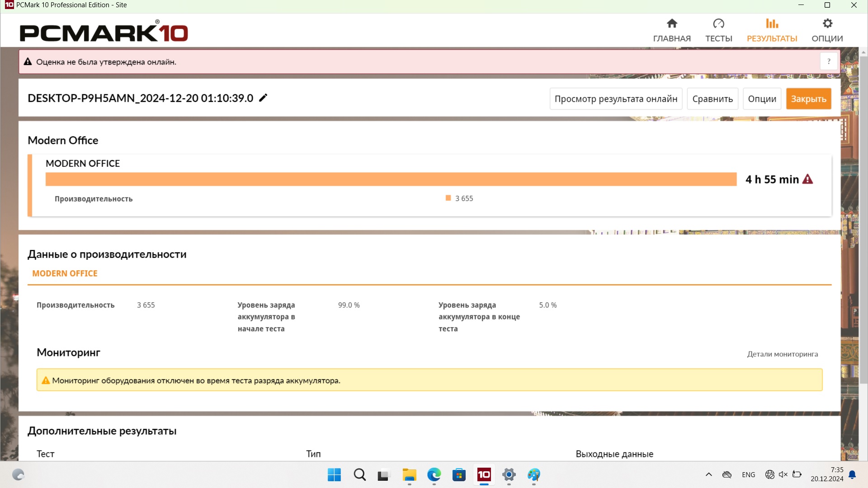Click the PCMark 10 taskbar icon
This screenshot has width=868, height=488.
(484, 475)
